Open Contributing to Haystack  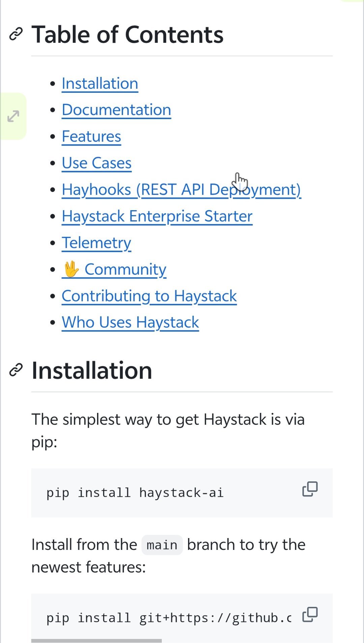coord(149,296)
